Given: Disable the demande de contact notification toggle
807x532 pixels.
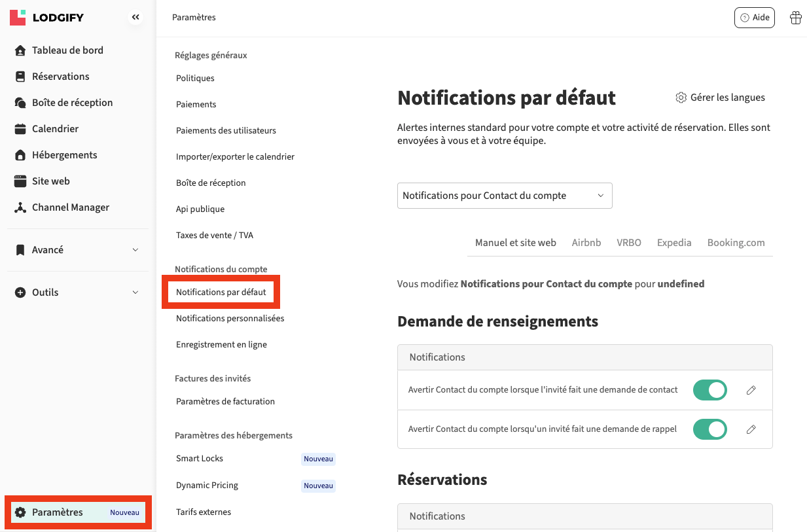Looking at the screenshot, I should pos(709,390).
